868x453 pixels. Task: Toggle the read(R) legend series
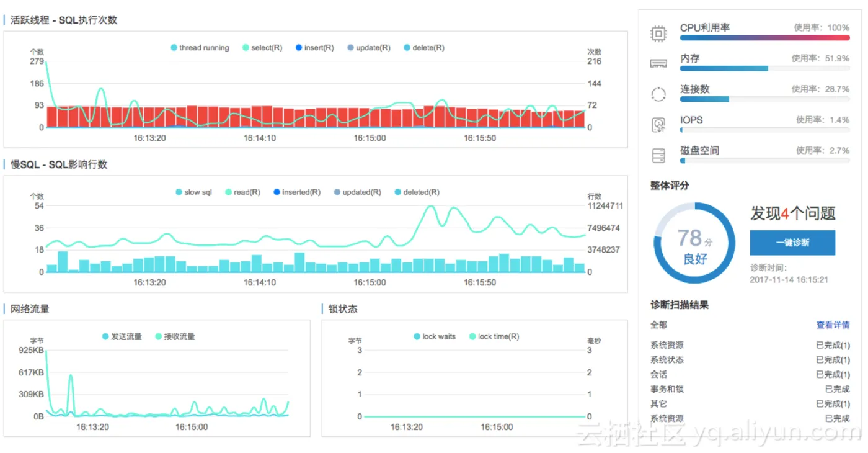242,192
